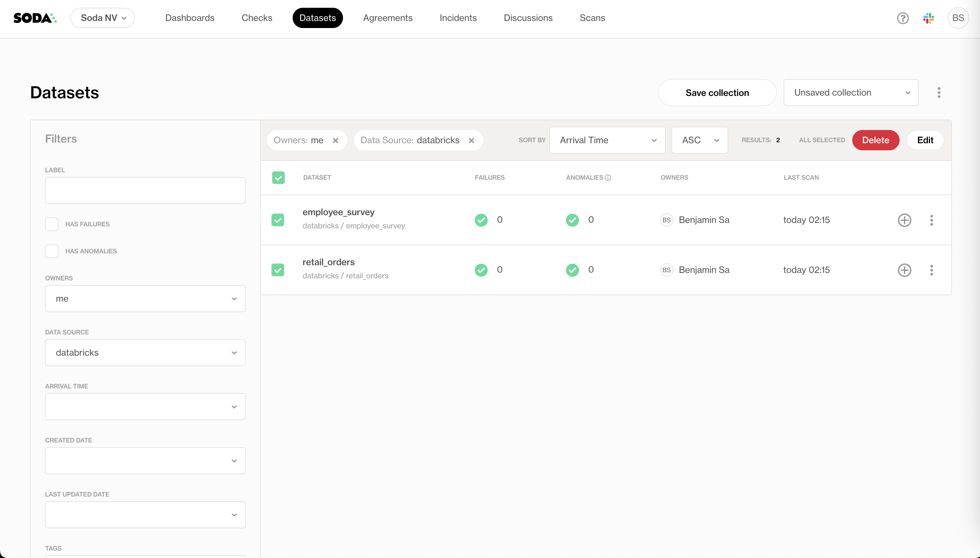Click databricks / employee_survey path text
980x558 pixels.
tap(353, 226)
